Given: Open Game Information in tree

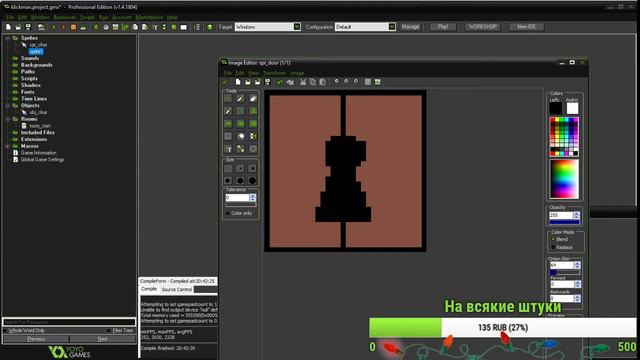Looking at the screenshot, I should pos(39,153).
